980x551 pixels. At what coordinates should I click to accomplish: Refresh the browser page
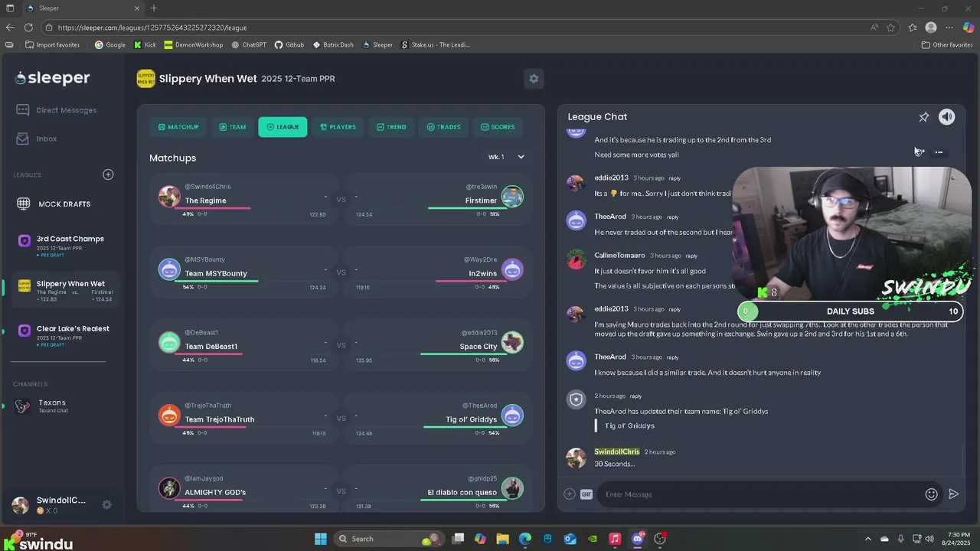coord(28,28)
